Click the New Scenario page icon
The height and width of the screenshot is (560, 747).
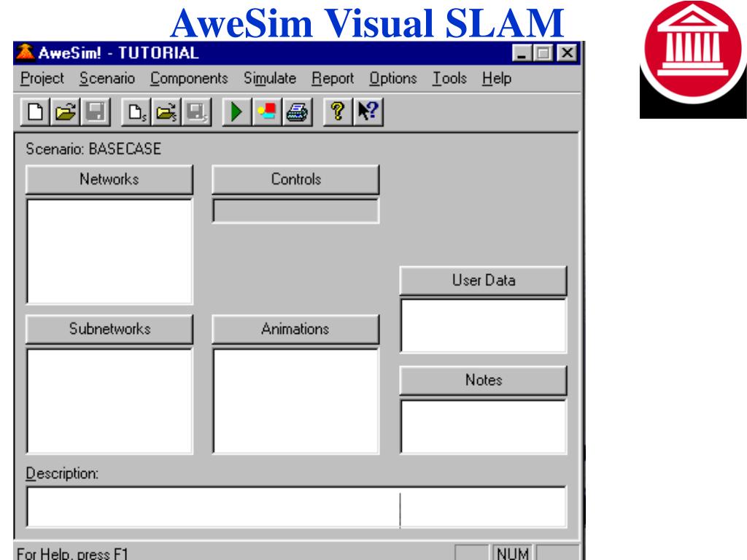136,112
